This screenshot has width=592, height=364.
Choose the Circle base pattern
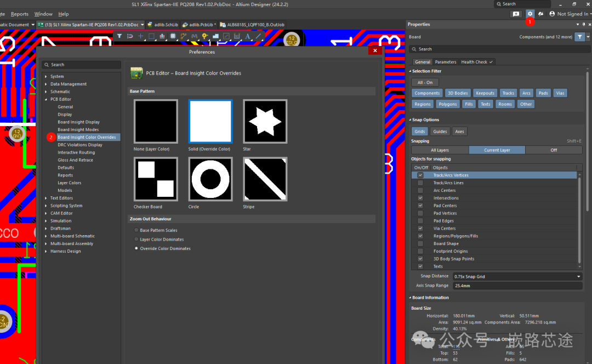tap(210, 179)
